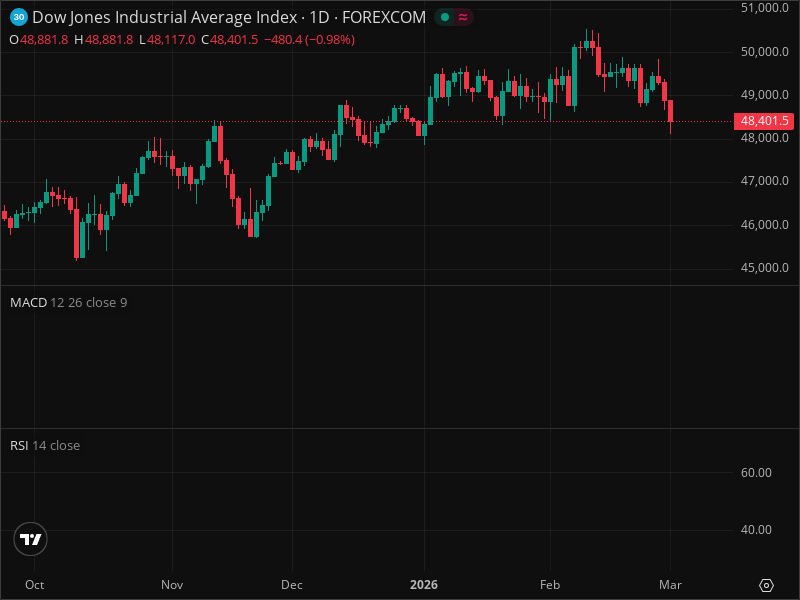Image resolution: width=800 pixels, height=600 pixels.
Task: Select the RSI 14 close legend
Action: coord(45,445)
